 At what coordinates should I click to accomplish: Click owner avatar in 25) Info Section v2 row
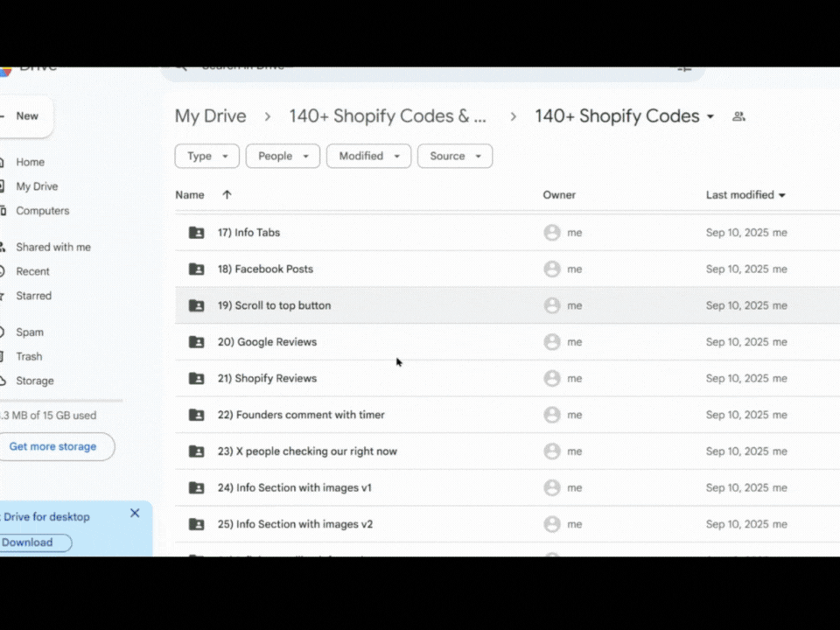click(552, 524)
